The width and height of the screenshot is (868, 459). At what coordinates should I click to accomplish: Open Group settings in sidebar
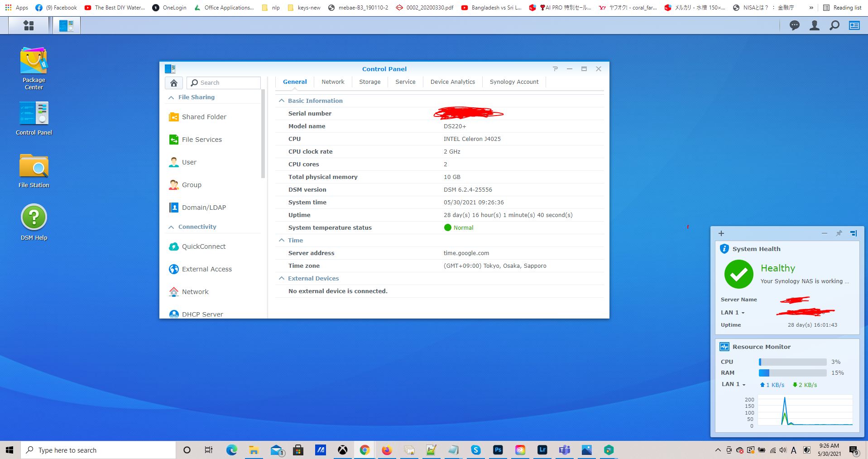(185, 185)
